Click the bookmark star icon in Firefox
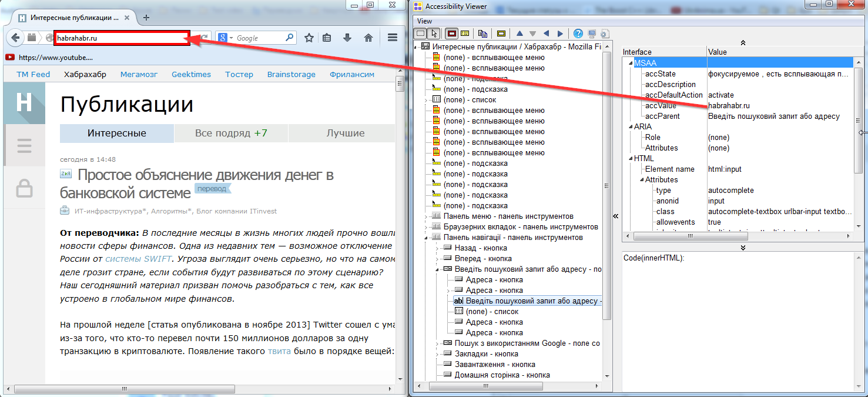This screenshot has width=868, height=397. 309,38
